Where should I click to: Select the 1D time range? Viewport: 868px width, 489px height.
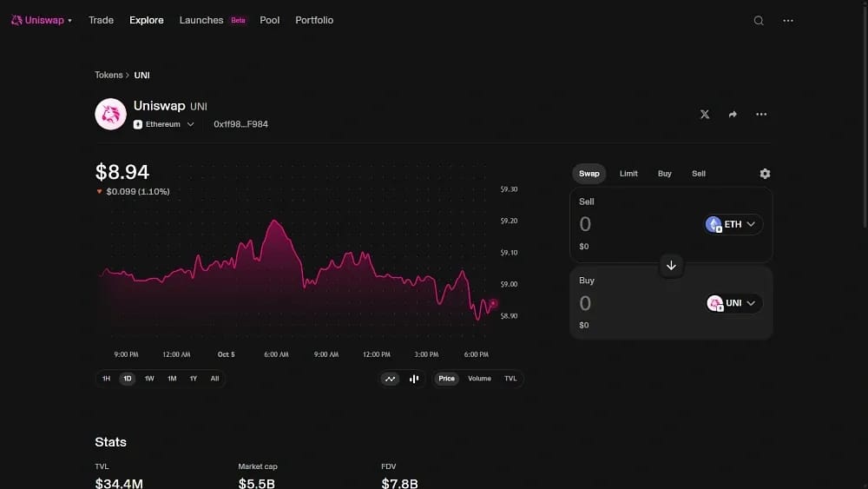[x=128, y=379]
